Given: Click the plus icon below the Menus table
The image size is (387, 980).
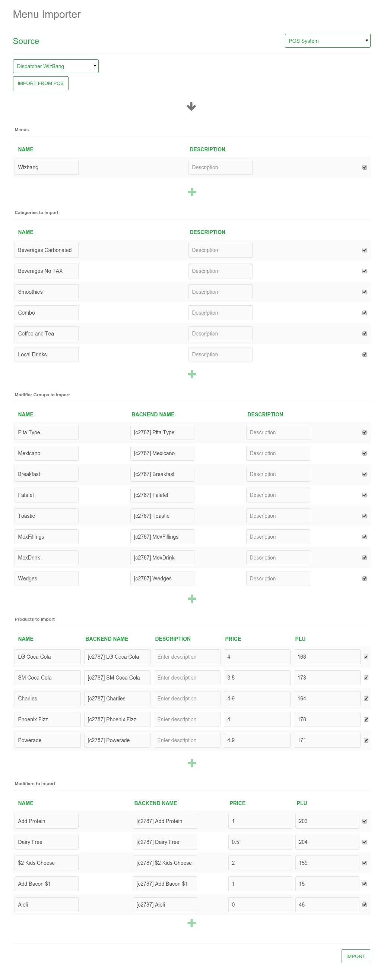Looking at the screenshot, I should [192, 192].
